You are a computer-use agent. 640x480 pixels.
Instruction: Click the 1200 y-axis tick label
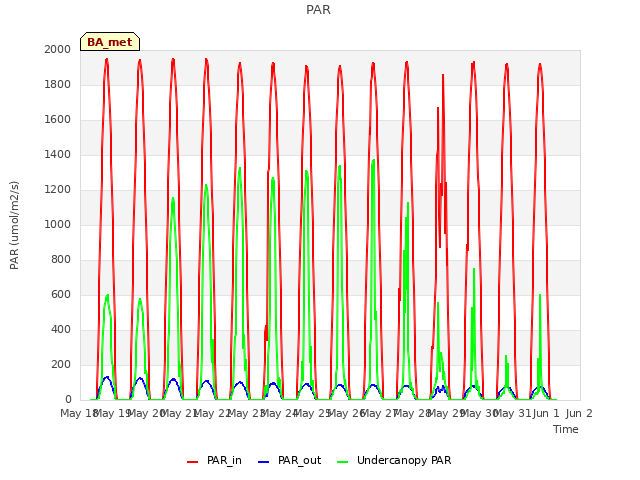click(58, 189)
